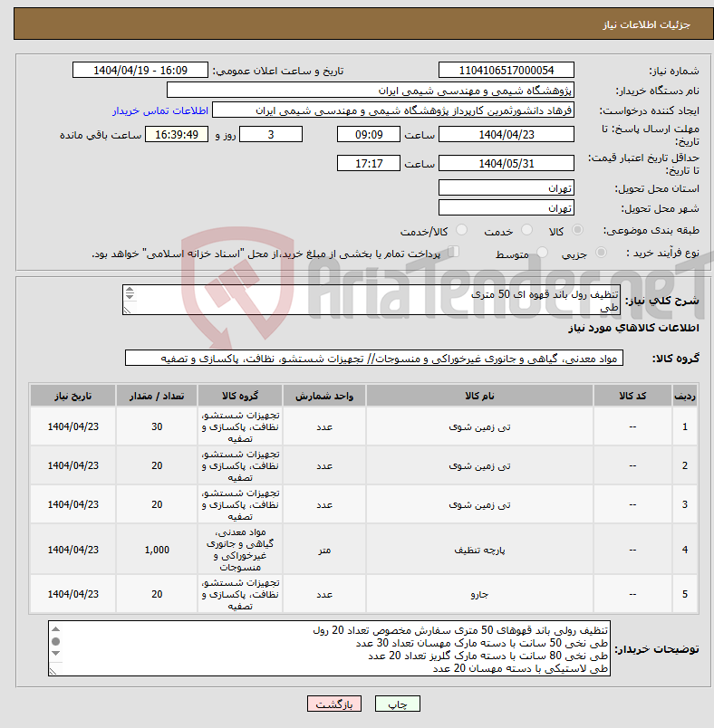Click the مواد معدنی، گیاهی group cell in row 4
The width and height of the screenshot is (714, 728).
[240, 550]
